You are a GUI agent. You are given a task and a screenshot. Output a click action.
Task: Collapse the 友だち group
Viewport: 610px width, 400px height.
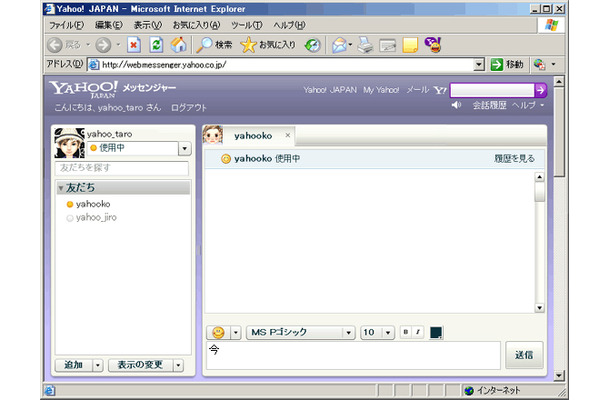61,188
